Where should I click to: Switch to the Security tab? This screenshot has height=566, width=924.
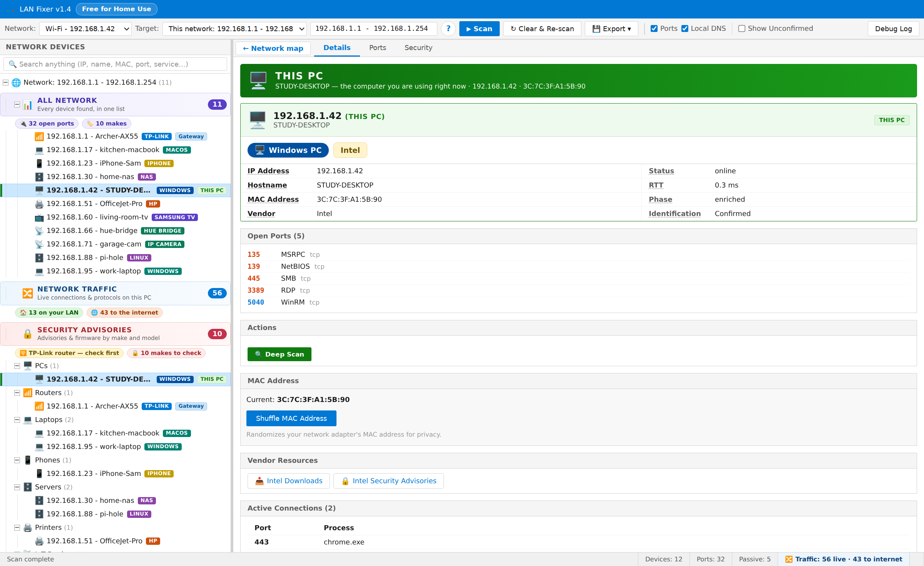click(418, 48)
